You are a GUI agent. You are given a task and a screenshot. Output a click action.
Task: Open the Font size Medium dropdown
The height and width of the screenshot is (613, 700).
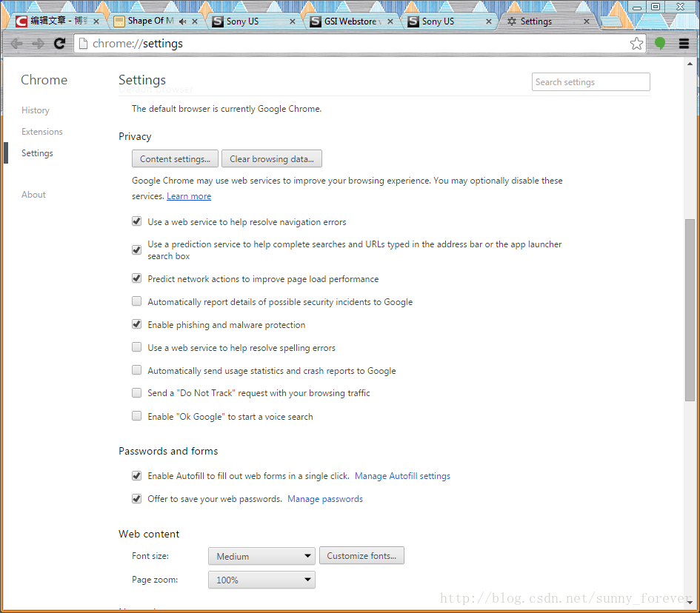coord(261,556)
